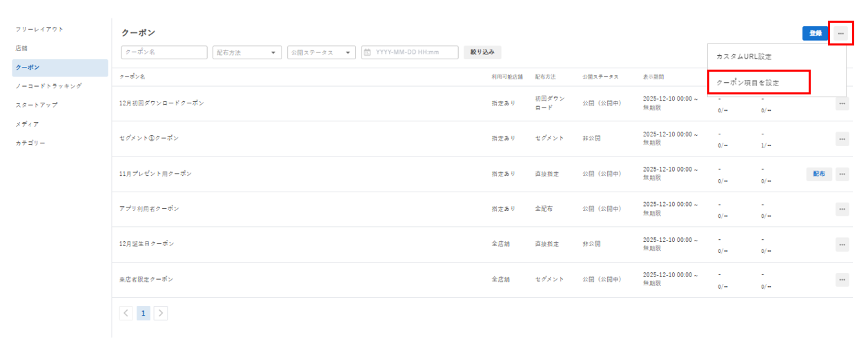
Task: Open メディア in the sidebar
Action: pos(59,124)
